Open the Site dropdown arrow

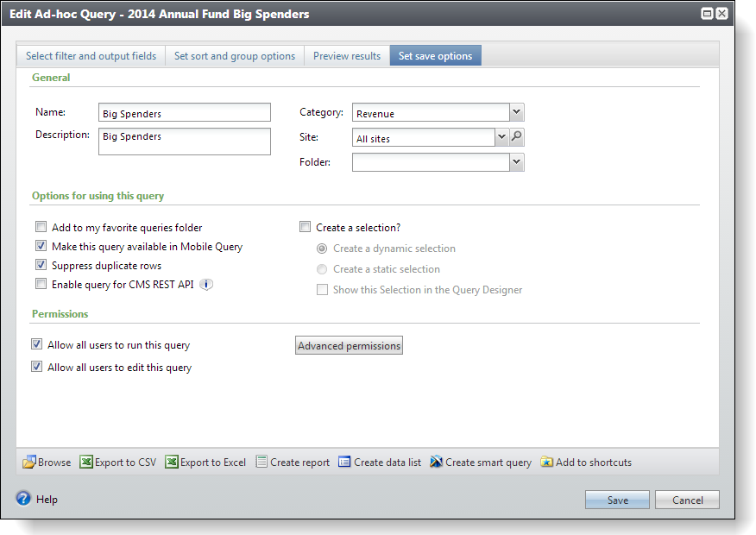click(x=502, y=137)
